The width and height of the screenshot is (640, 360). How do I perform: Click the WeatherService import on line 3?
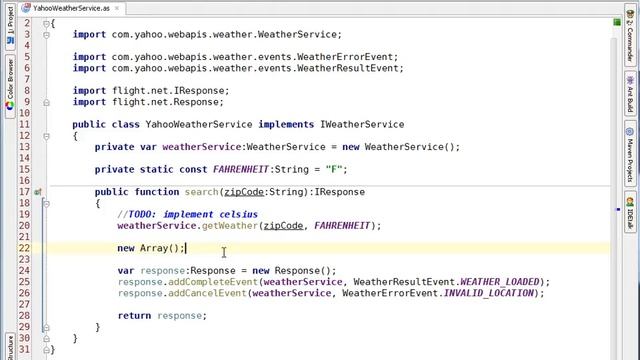[207, 34]
